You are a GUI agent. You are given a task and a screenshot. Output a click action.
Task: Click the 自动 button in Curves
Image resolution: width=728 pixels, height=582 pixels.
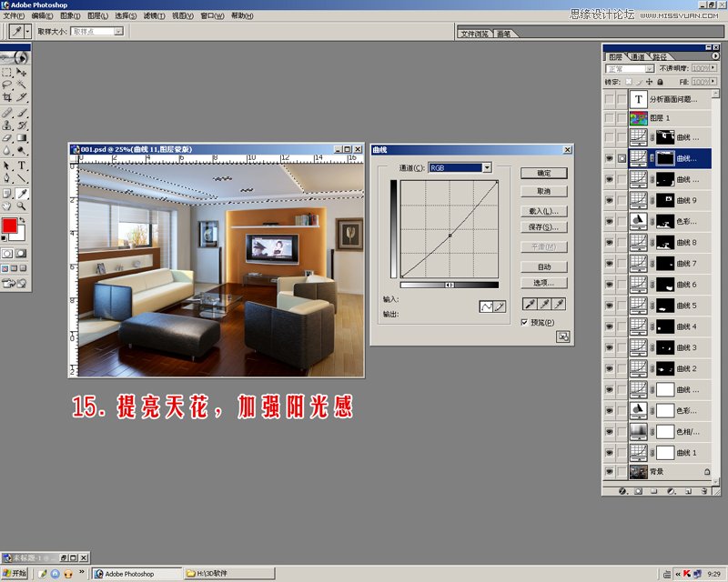pyautogui.click(x=543, y=266)
